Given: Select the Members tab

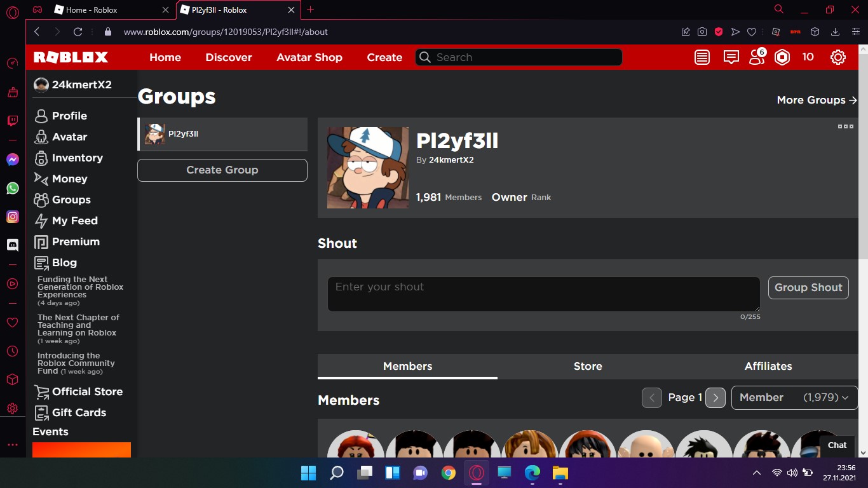Looking at the screenshot, I should 407,366.
